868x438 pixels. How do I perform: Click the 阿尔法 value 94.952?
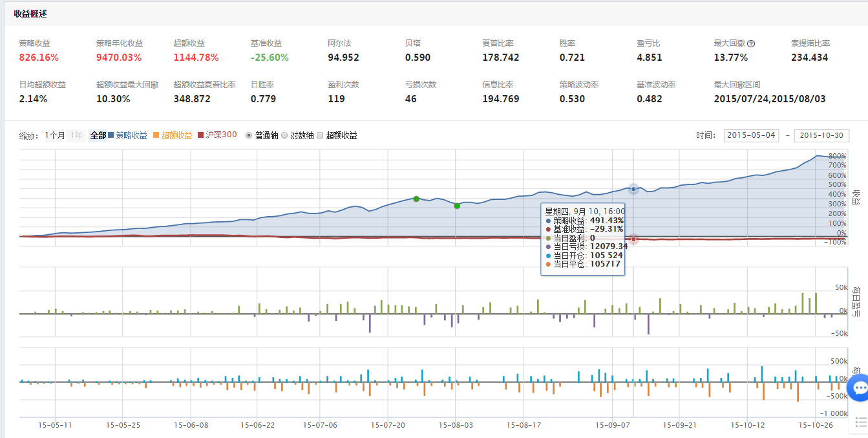tap(343, 58)
